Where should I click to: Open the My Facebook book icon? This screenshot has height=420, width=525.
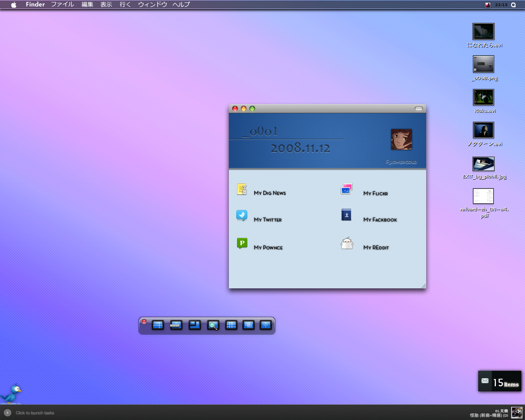pos(347,215)
